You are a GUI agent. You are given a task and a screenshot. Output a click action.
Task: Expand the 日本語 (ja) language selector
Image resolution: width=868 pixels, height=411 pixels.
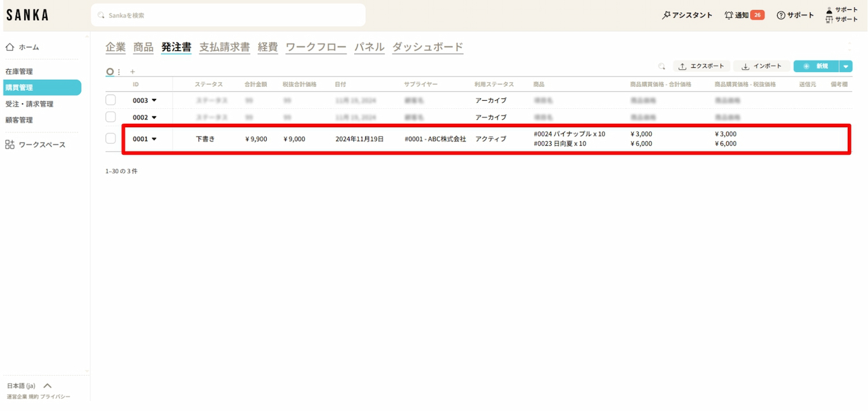point(48,386)
